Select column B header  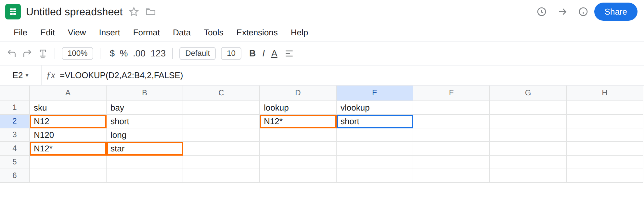coord(145,93)
